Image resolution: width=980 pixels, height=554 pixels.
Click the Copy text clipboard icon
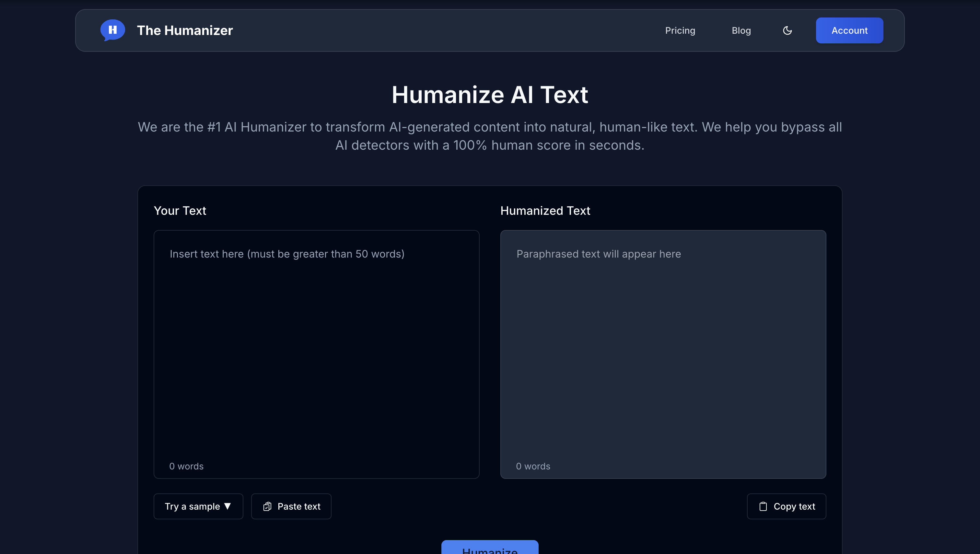[x=763, y=506]
